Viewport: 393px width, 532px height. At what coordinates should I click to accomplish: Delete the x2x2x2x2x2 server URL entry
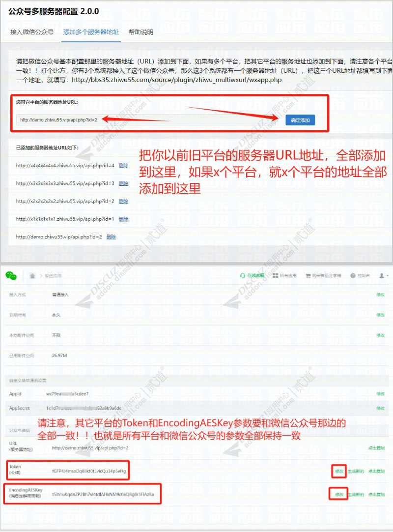[x=123, y=201]
